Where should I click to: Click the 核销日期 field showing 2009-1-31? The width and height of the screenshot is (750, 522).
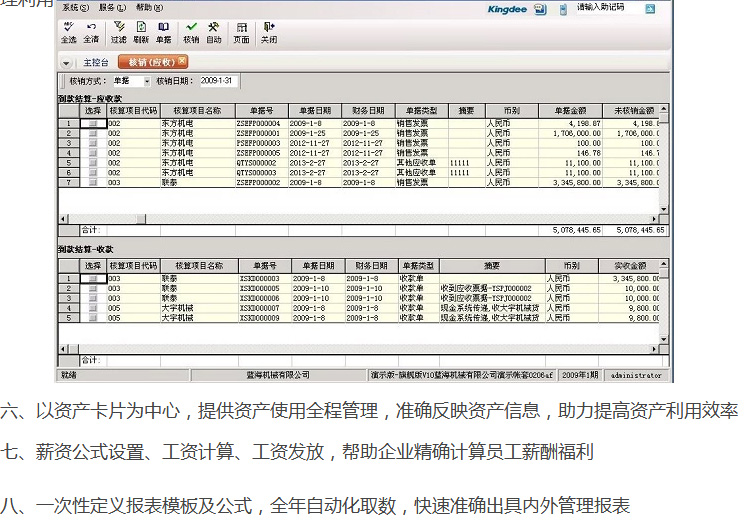point(218,81)
